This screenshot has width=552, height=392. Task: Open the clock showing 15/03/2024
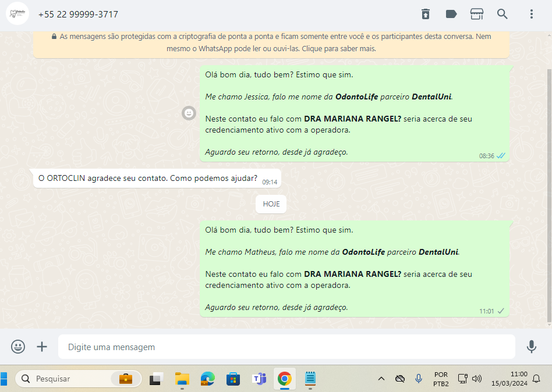[x=509, y=379]
